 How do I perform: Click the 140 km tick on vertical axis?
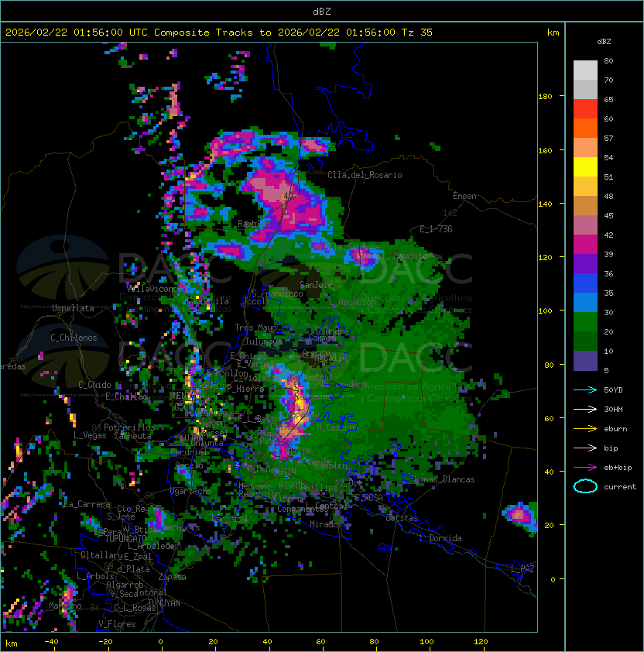pos(545,204)
